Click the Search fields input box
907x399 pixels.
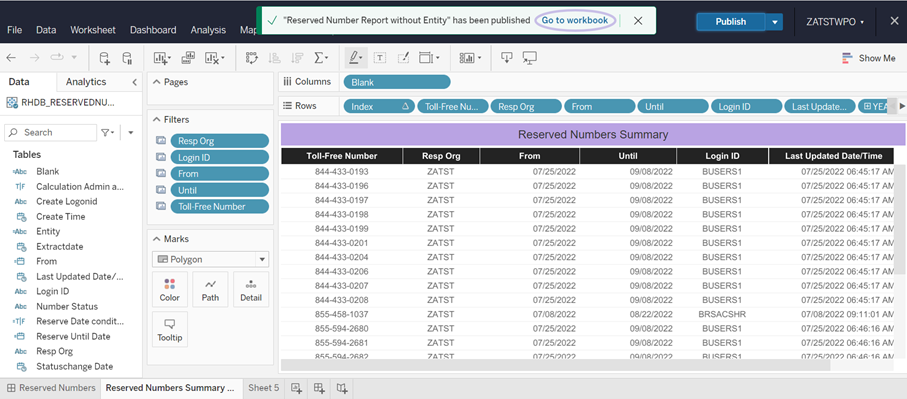coord(51,132)
